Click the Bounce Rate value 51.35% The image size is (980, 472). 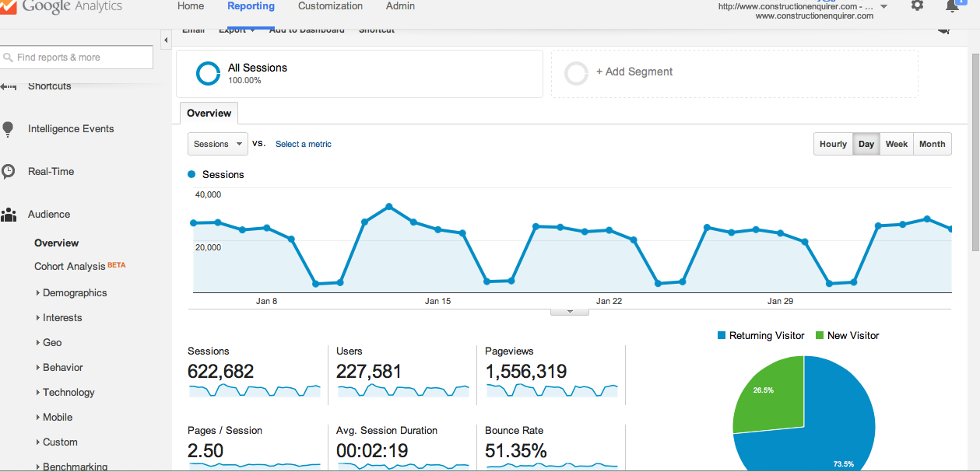516,451
